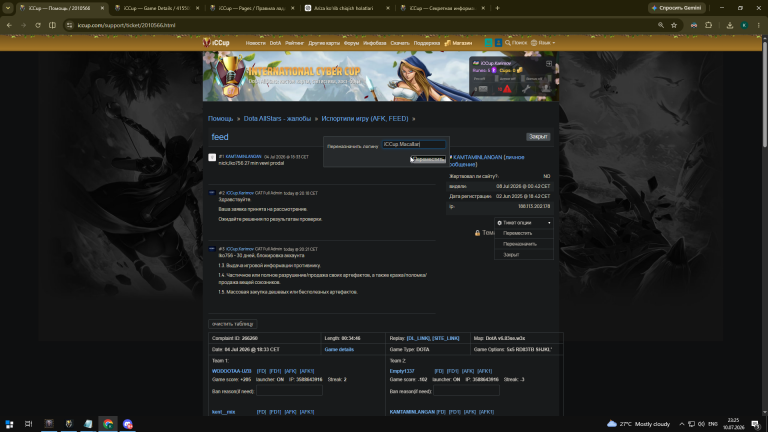Viewport: 768px width, 432px height.
Task: Open the Поддержка menu item
Action: click(427, 43)
